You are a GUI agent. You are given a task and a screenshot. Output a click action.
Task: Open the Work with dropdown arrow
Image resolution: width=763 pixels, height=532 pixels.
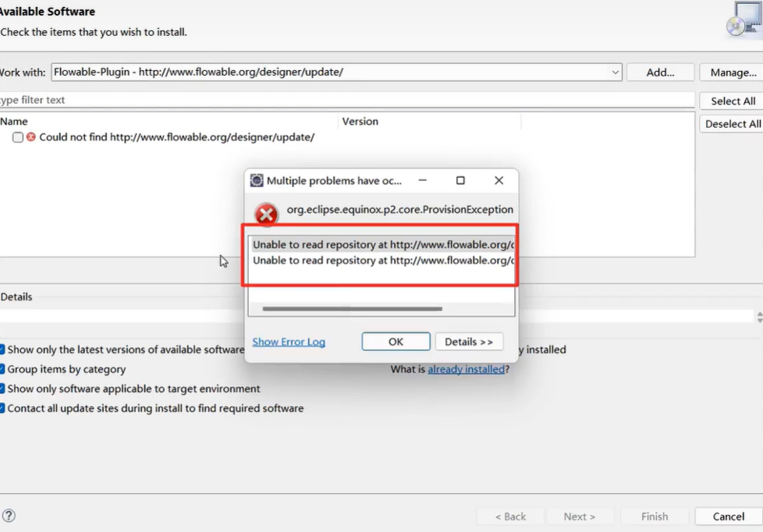[615, 73]
